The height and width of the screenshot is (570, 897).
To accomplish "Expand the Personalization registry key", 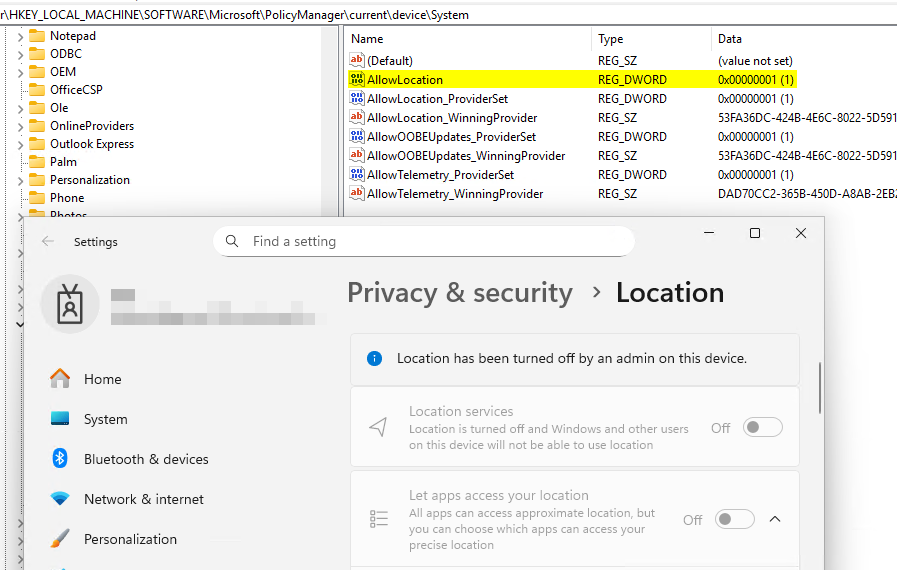I will click(21, 180).
